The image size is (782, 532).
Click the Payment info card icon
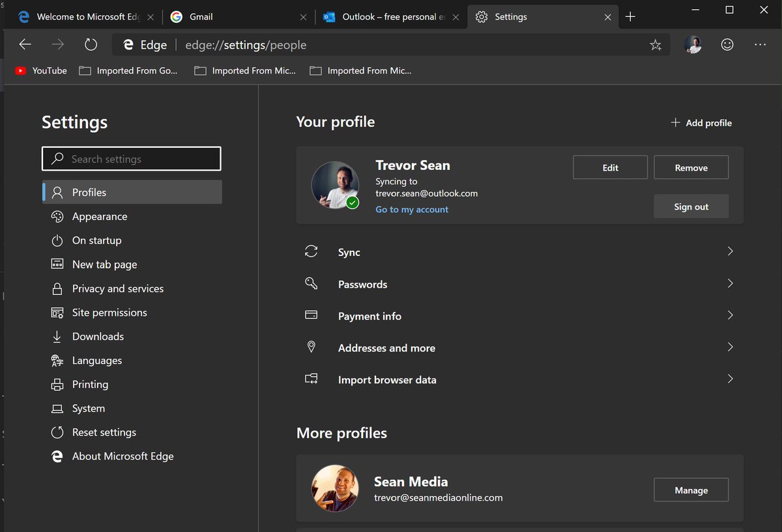pos(311,315)
